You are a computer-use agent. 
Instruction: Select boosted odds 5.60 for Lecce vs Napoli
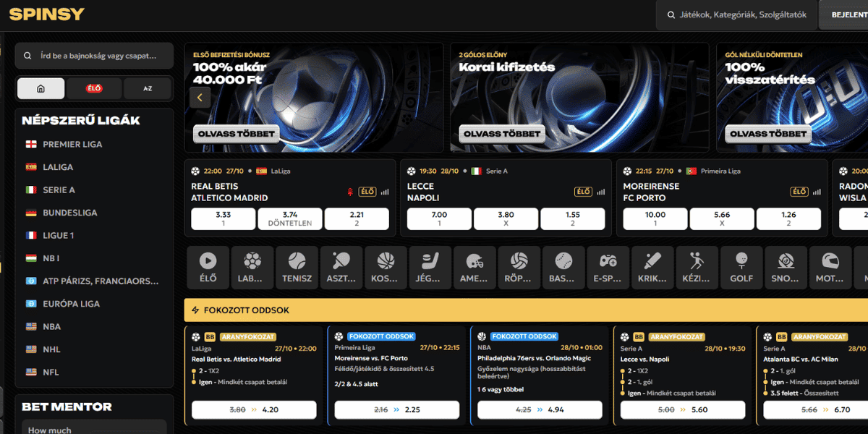pos(684,409)
